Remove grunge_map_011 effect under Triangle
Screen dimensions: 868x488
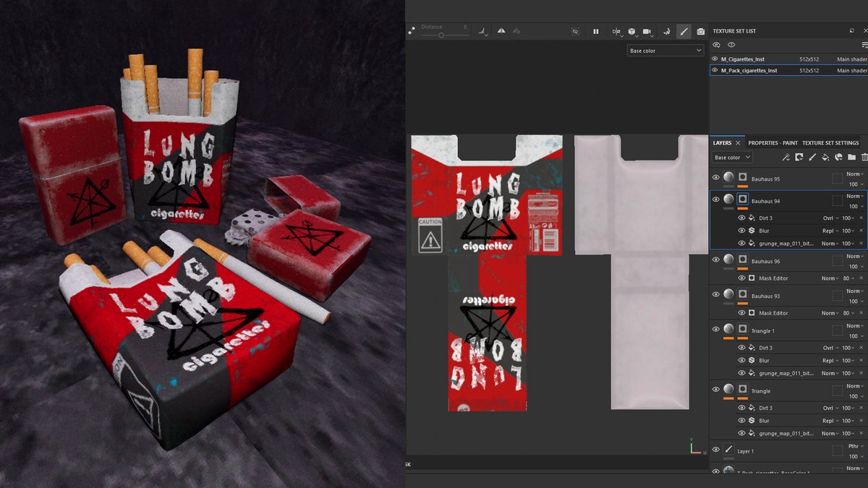click(861, 433)
